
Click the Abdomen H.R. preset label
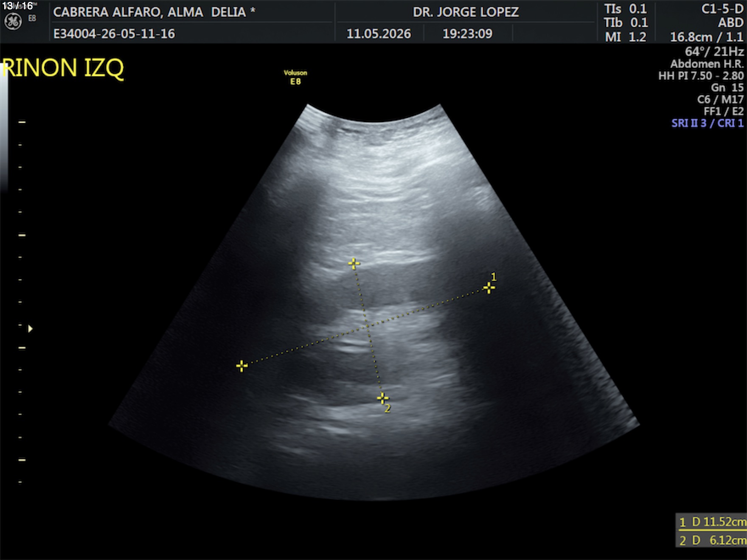pos(707,64)
